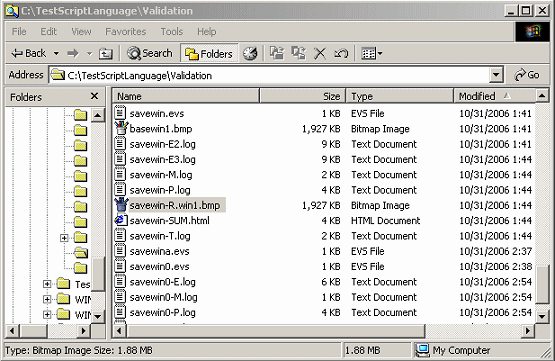Screen dimensions: 555x361
Task: Close the Folders pane
Action: 94,96
